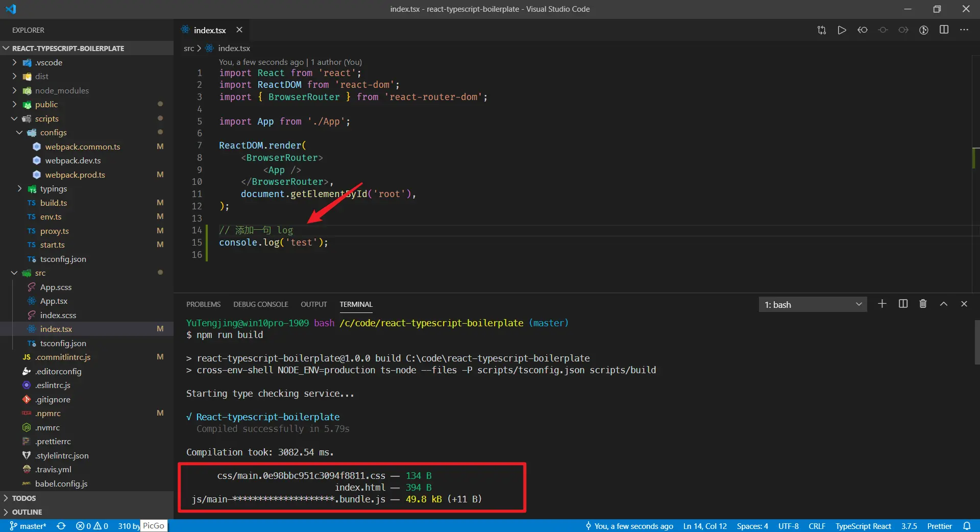Open notifications bell icon

pyautogui.click(x=967, y=526)
